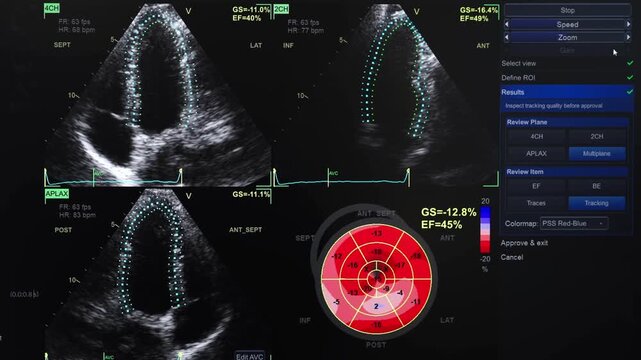Click the APLAX view GS=-11.1% readout

[251, 195]
